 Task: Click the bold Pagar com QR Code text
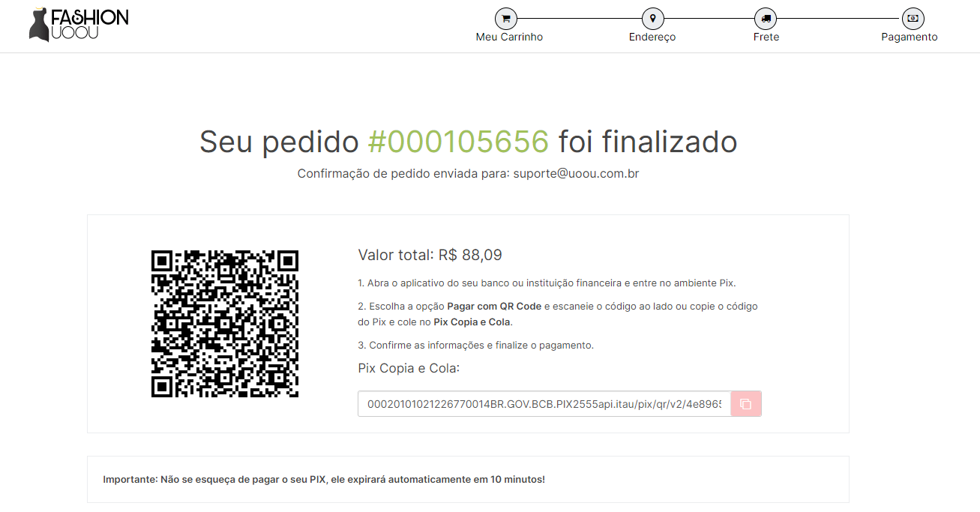point(494,307)
